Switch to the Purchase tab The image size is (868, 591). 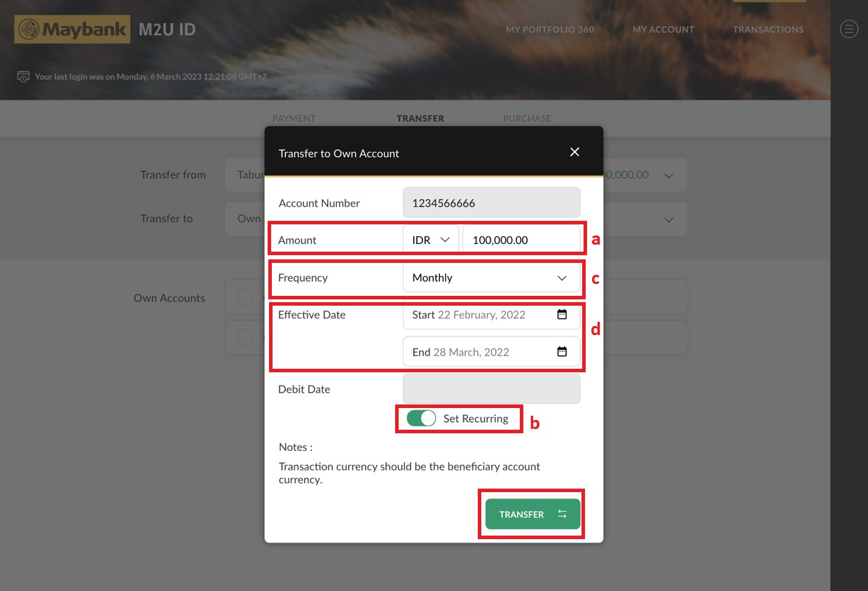527,118
